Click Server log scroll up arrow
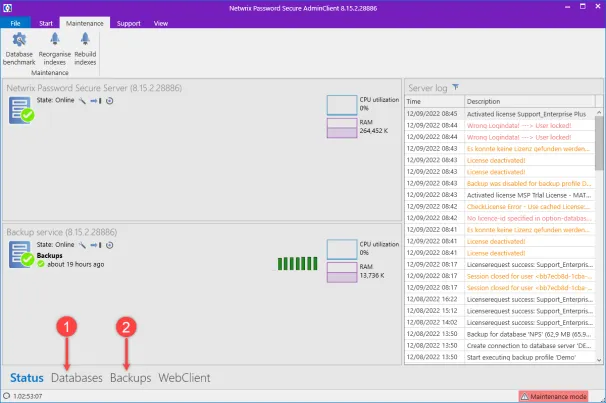606x403 pixels. tap(599, 112)
